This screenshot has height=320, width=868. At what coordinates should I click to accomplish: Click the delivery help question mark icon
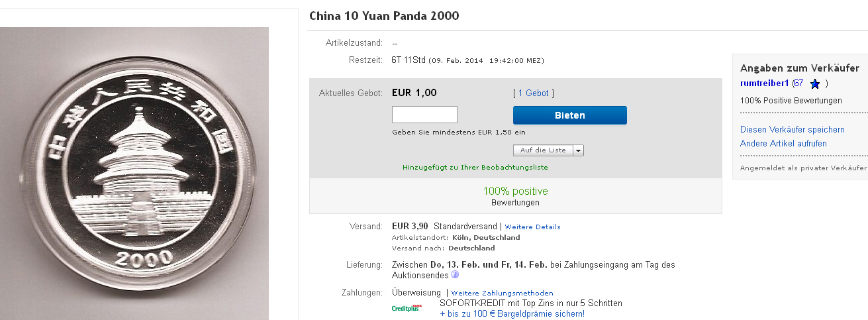pyautogui.click(x=455, y=275)
